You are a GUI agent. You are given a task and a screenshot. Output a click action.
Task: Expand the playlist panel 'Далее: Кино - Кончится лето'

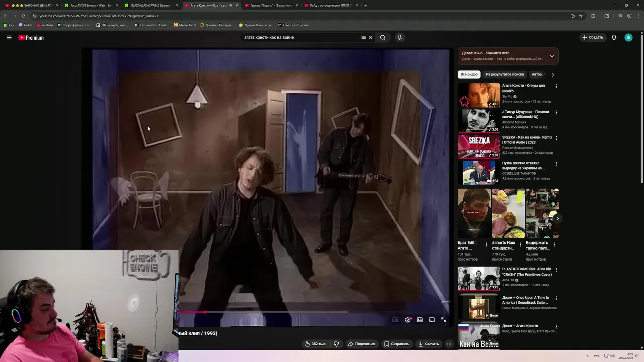click(x=552, y=56)
